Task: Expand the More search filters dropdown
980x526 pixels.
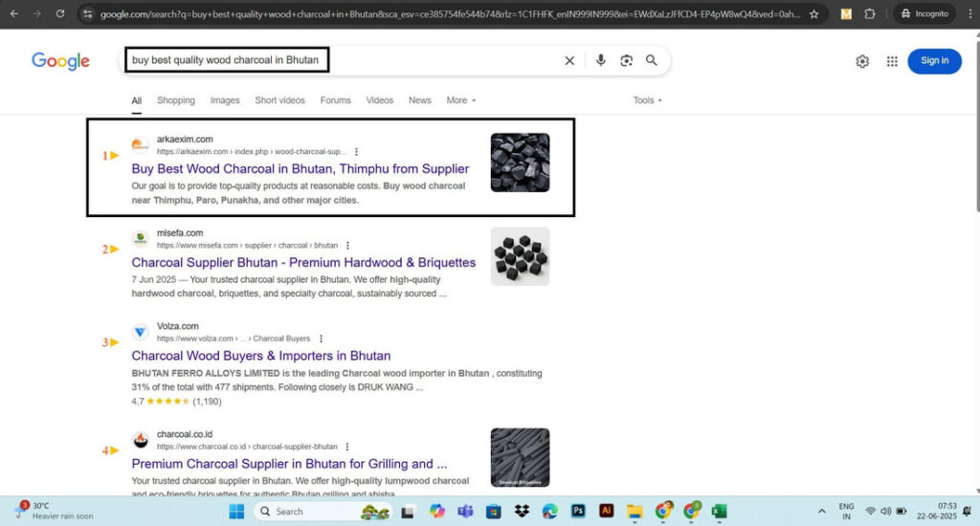Action: pos(460,100)
